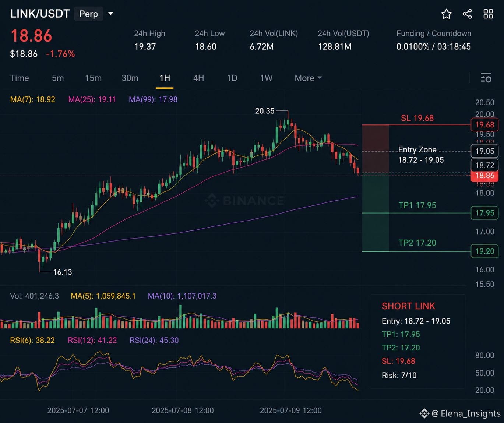The width and height of the screenshot is (504, 423).
Task: Click the 24h Vol(LINK) value 6.72M
Action: [262, 47]
